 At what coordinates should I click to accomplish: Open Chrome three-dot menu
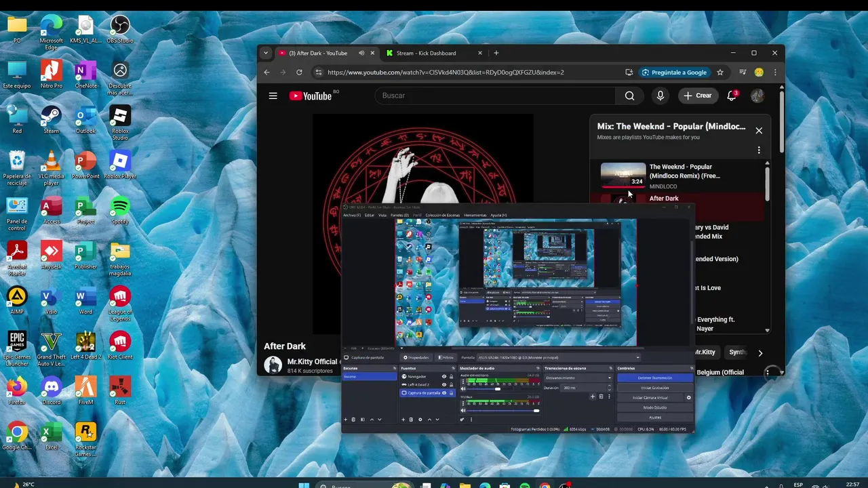coord(775,73)
